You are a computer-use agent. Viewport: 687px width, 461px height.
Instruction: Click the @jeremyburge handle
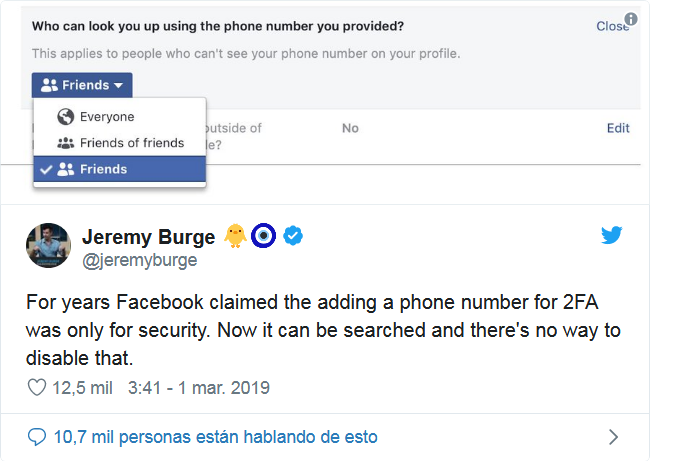(x=138, y=260)
